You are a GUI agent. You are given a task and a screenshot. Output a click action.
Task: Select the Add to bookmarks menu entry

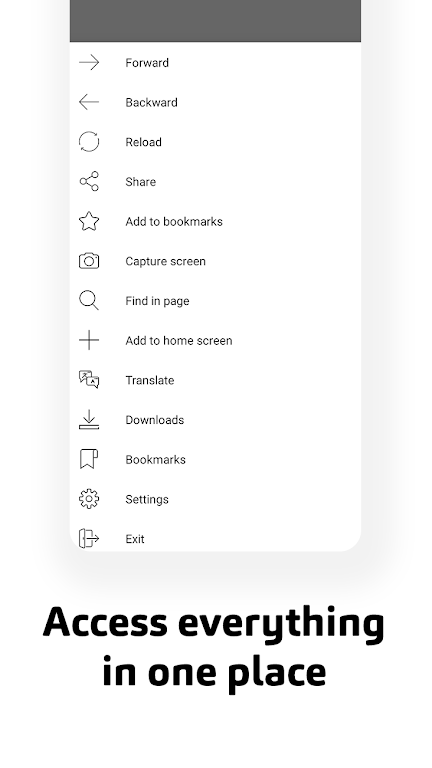(x=174, y=221)
